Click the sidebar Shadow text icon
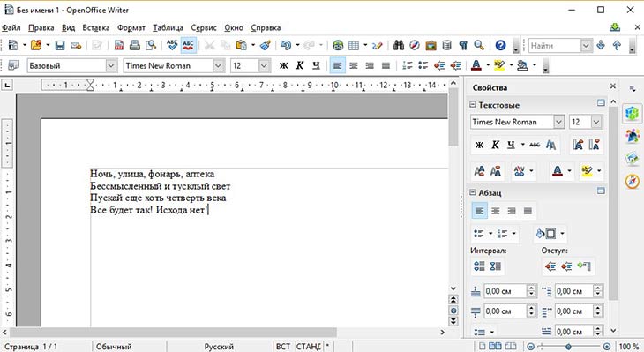 550,145
